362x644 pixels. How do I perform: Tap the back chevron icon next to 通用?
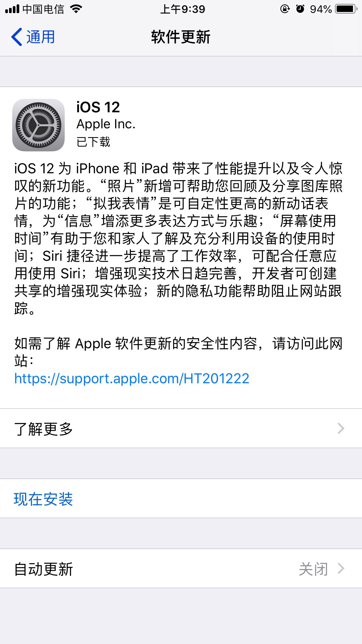[17, 37]
